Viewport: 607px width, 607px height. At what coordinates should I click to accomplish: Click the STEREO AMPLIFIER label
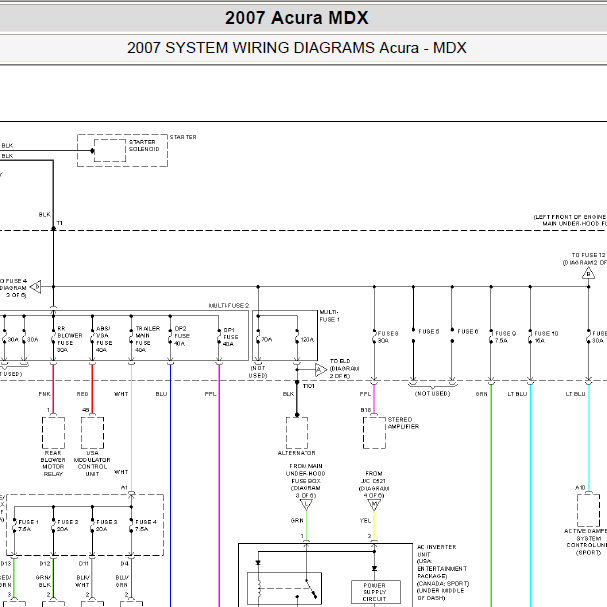click(403, 423)
